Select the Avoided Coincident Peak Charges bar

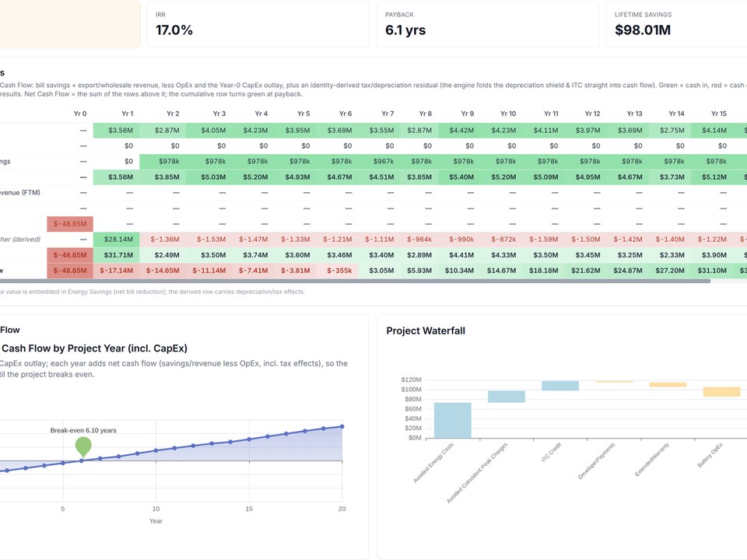click(x=507, y=397)
